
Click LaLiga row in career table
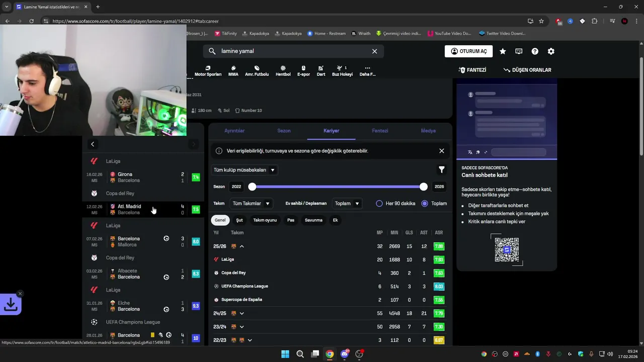click(x=329, y=259)
